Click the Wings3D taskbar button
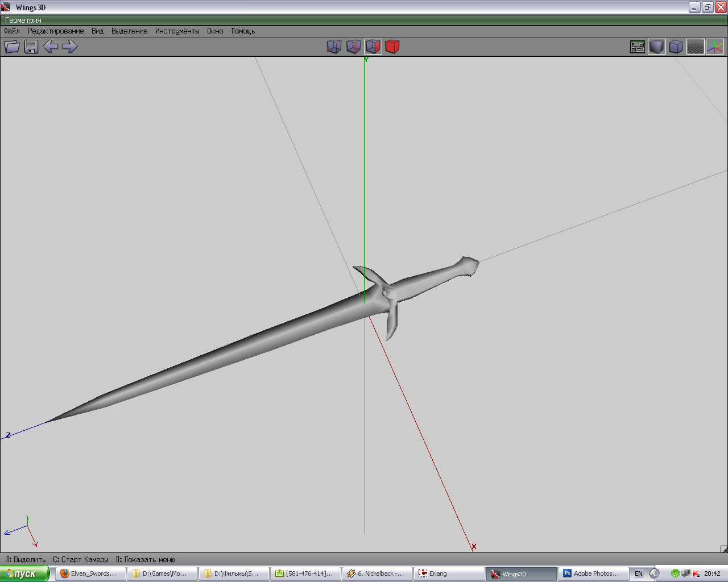The height and width of the screenshot is (582, 728). point(521,573)
